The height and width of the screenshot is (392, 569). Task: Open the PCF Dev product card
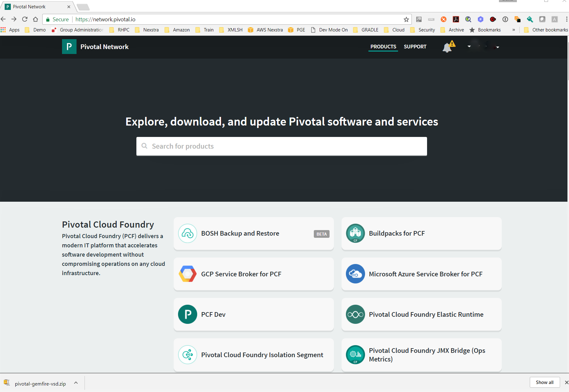[x=254, y=314]
